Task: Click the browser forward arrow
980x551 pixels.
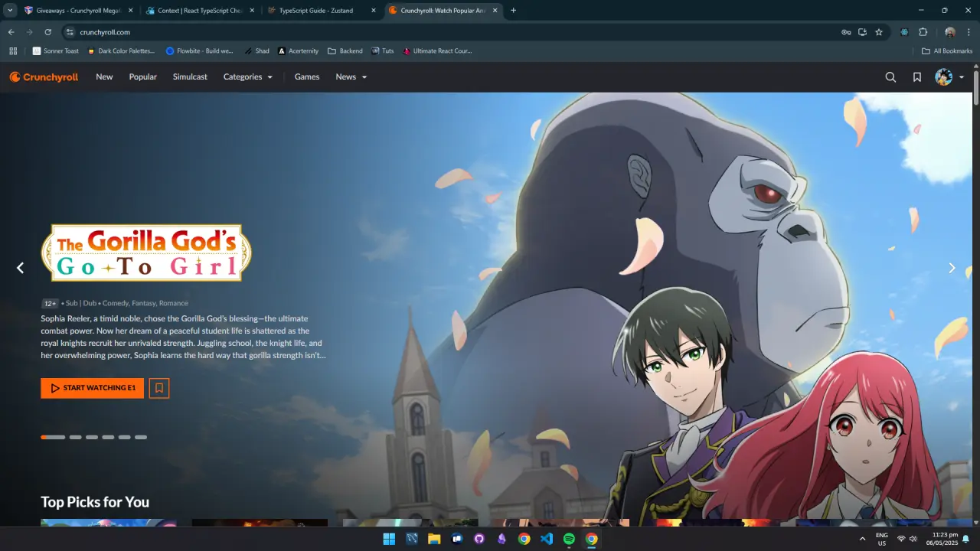Action: coord(30,32)
